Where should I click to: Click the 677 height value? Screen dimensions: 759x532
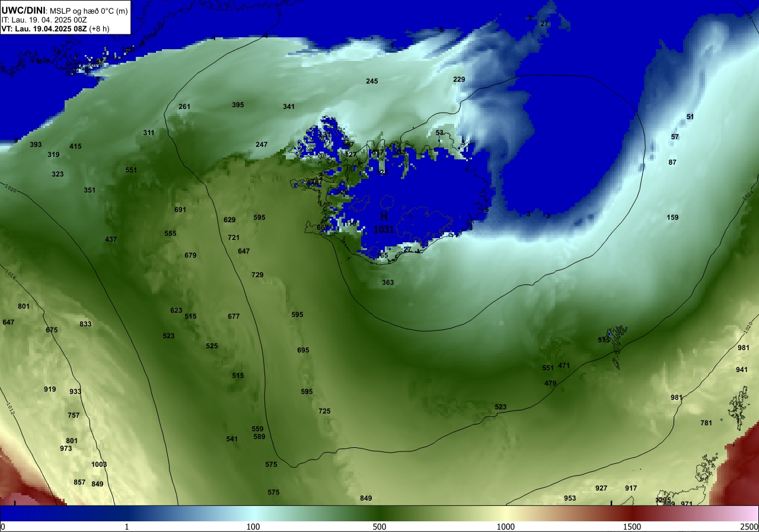coord(234,316)
